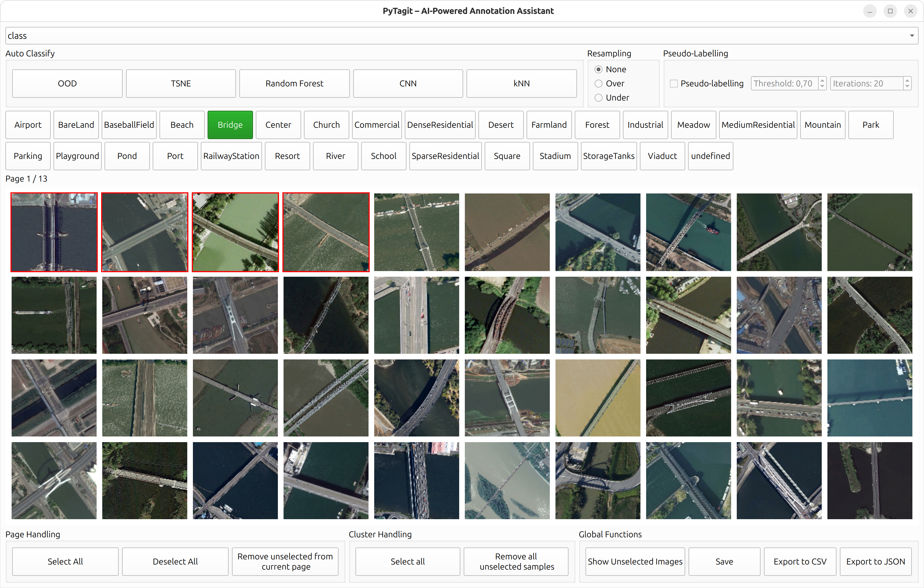
Task: Increase the Threshold spinner value
Action: click(822, 80)
